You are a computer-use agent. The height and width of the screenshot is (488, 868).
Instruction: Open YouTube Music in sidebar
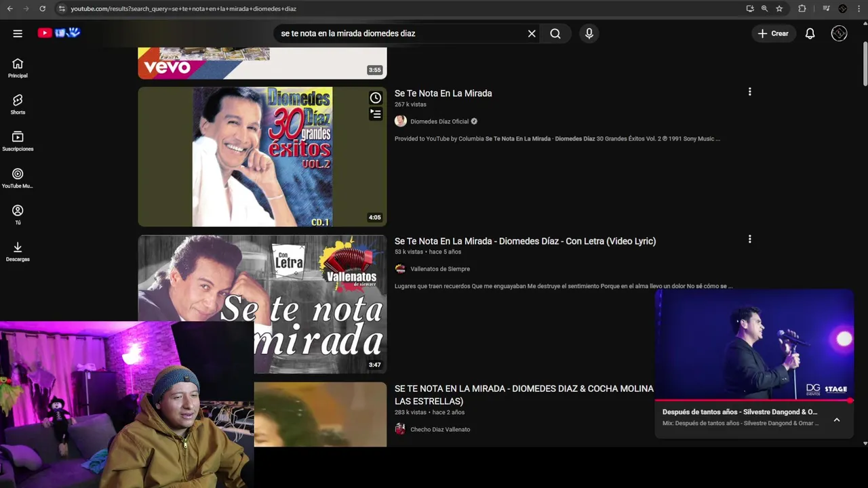pos(18,179)
